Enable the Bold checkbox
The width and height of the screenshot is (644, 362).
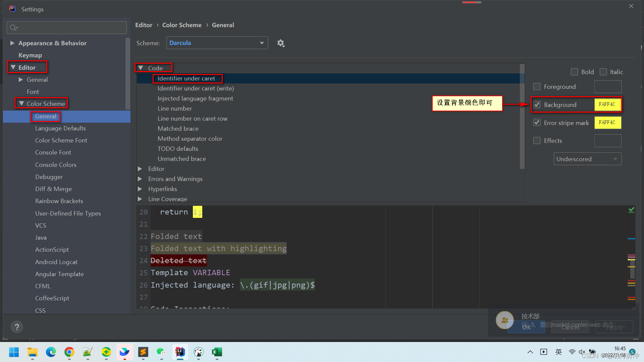coord(574,72)
